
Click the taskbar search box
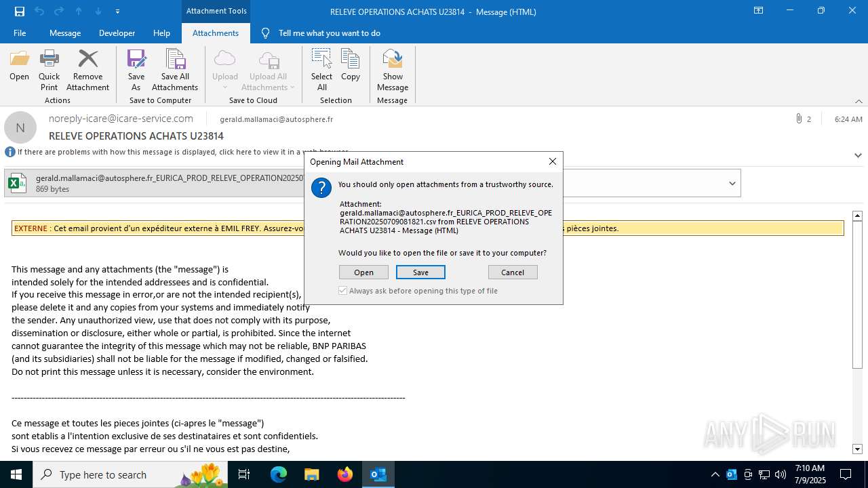pos(130,474)
